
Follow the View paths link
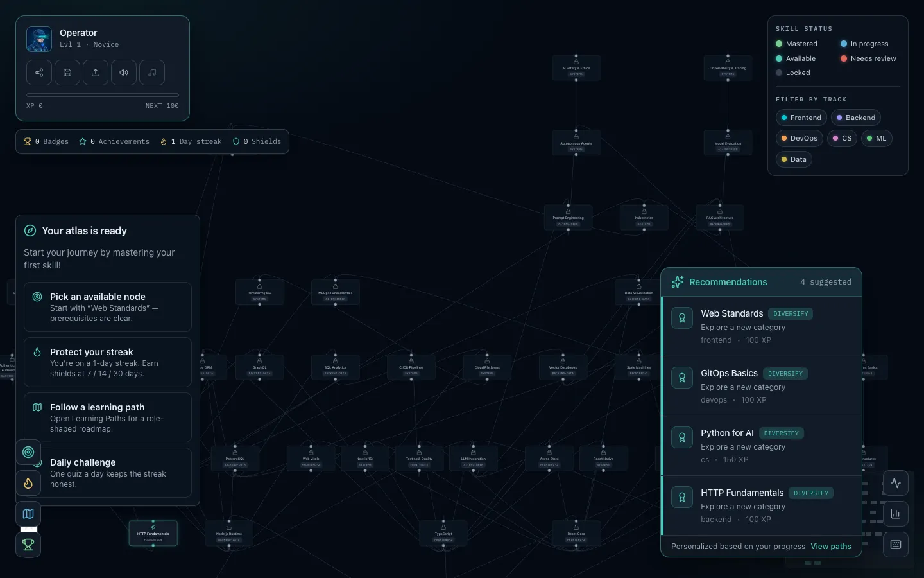coord(831,547)
